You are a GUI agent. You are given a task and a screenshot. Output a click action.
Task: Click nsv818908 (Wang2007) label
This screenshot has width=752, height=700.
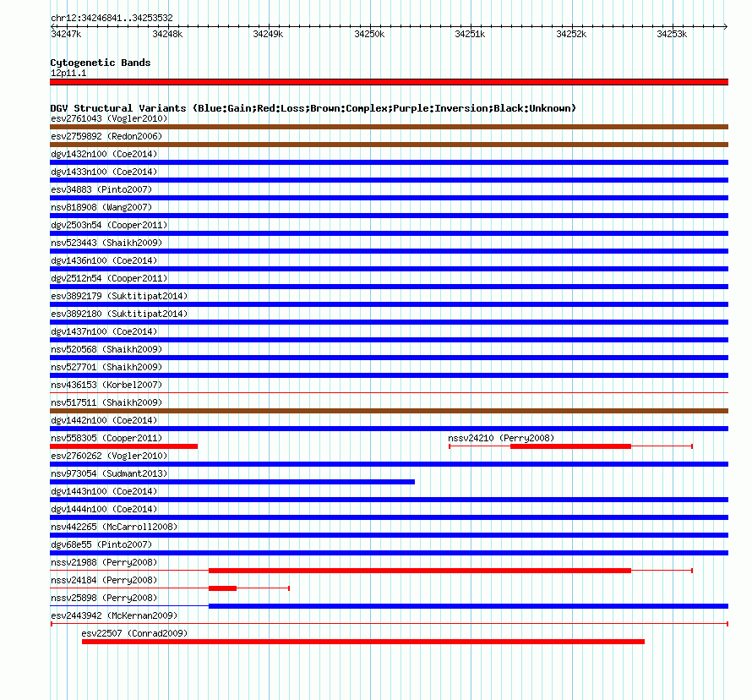(x=101, y=207)
